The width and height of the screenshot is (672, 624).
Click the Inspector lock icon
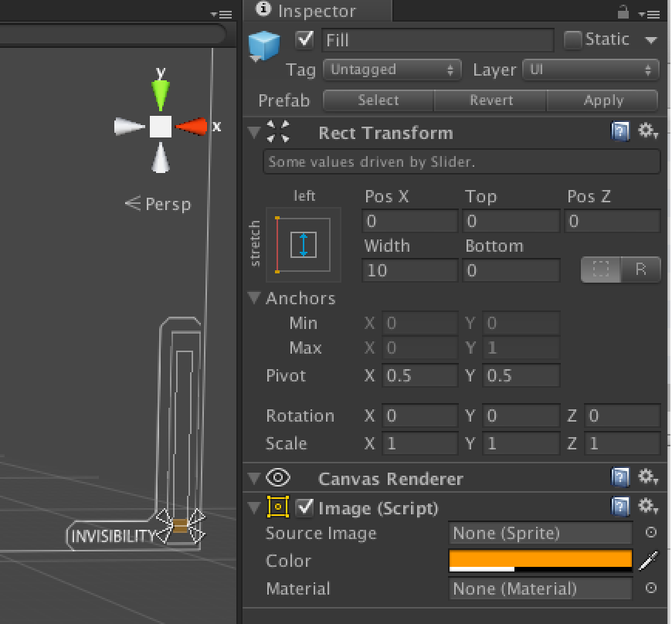point(623,12)
